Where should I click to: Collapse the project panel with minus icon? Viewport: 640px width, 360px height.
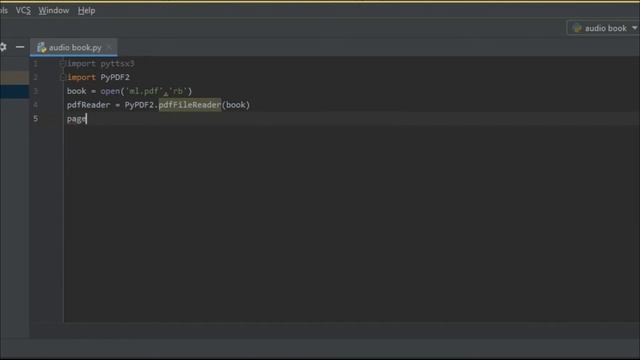(20, 47)
